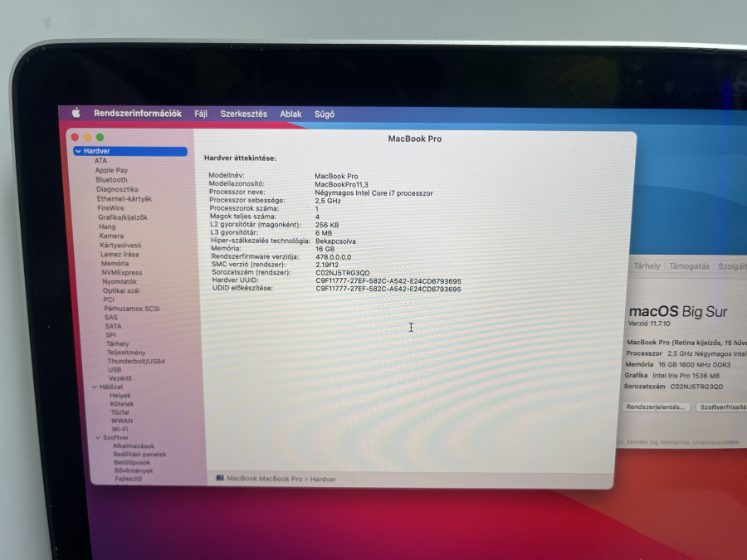The height and width of the screenshot is (560, 747).
Task: Select Memória in the sidebar
Action: coord(115,263)
